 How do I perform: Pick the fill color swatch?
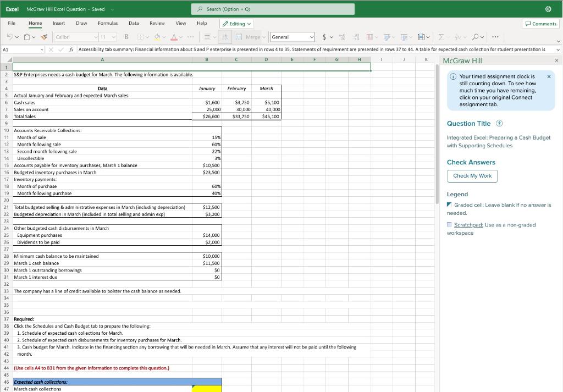coord(156,37)
